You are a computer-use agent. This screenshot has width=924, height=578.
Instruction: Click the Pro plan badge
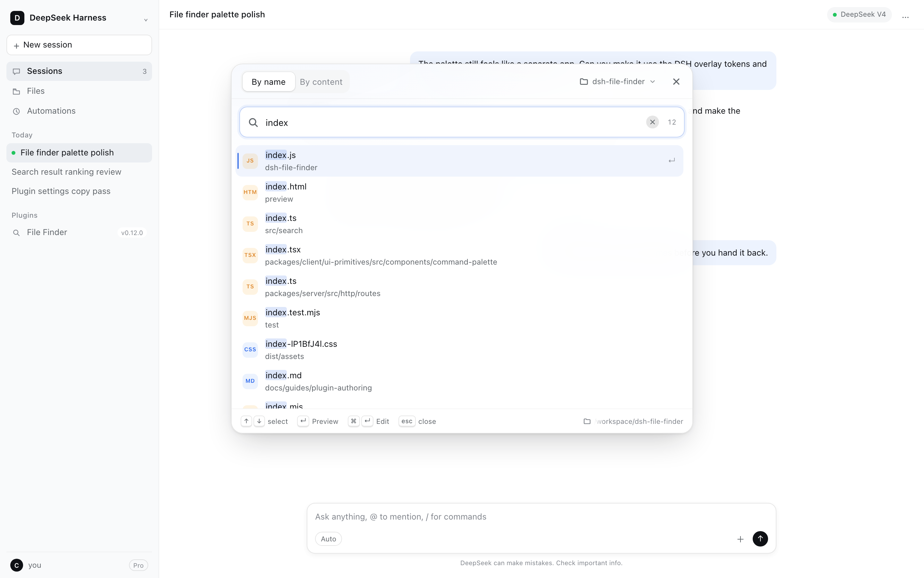point(138,565)
